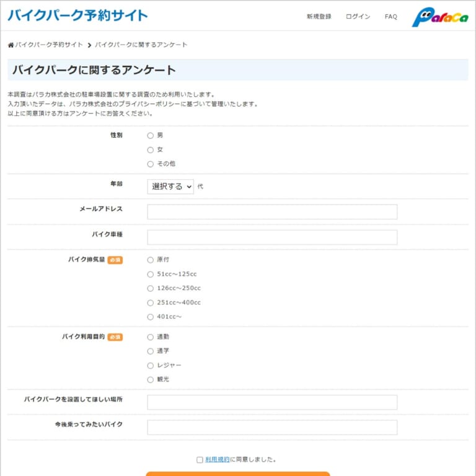Click the 性別 field label

[x=117, y=135]
